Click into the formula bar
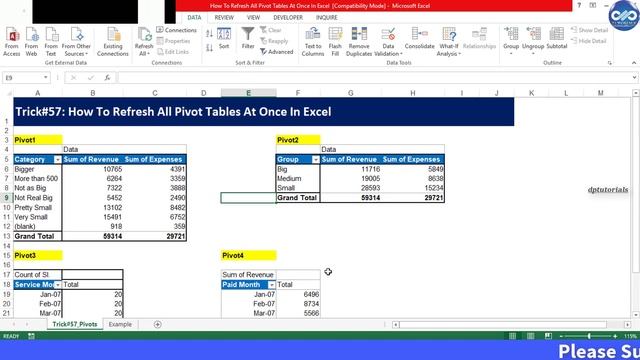 (x=373, y=78)
